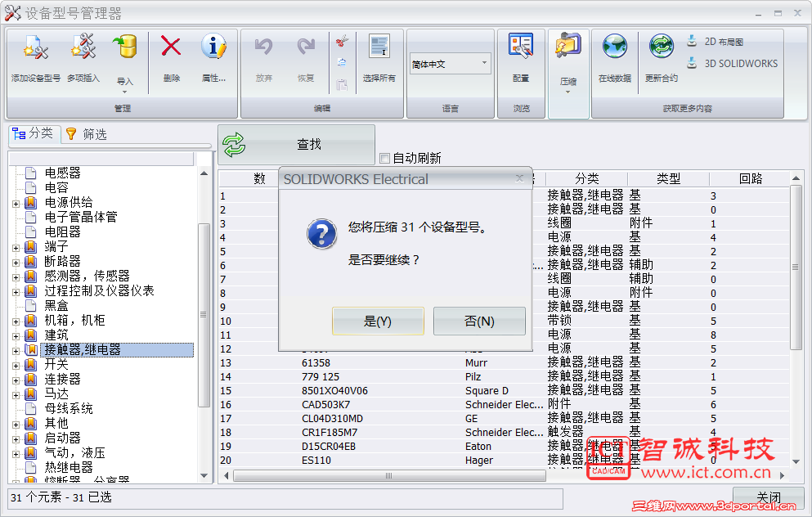Image resolution: width=812 pixels, height=517 pixels.
Task: Open 在线数据 globe icon
Action: 615,46
